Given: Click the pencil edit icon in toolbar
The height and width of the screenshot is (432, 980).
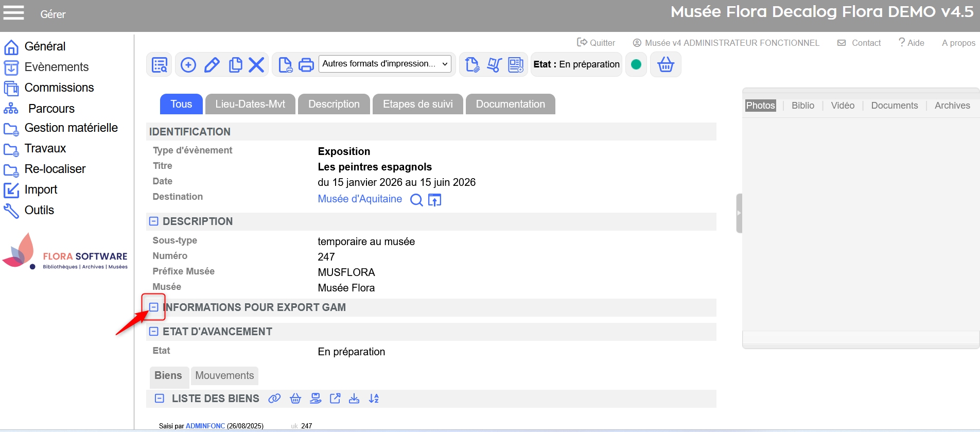Looking at the screenshot, I should (212, 65).
